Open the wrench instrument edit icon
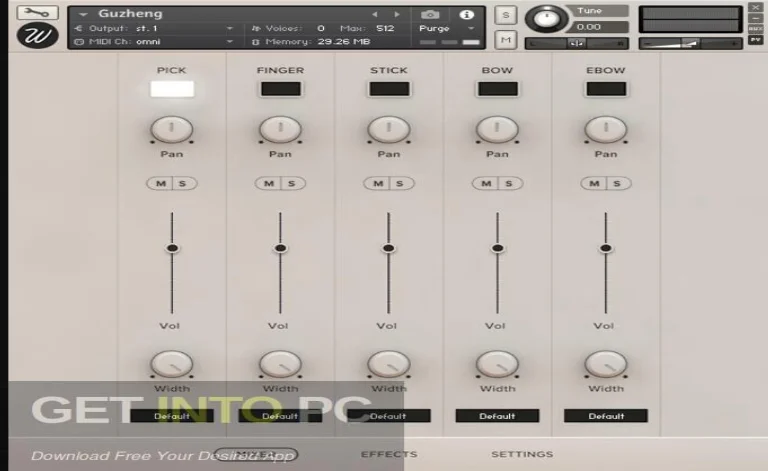The width and height of the screenshot is (768, 471). click(x=38, y=12)
